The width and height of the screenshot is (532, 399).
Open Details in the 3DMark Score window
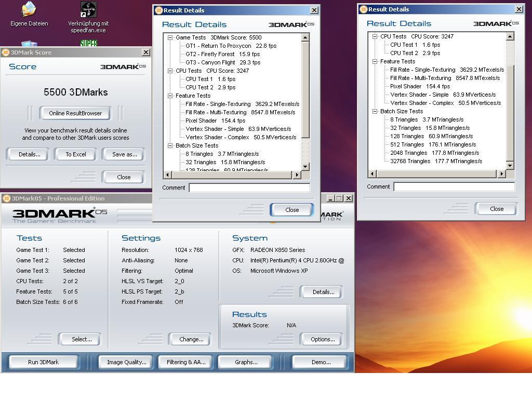[29, 154]
